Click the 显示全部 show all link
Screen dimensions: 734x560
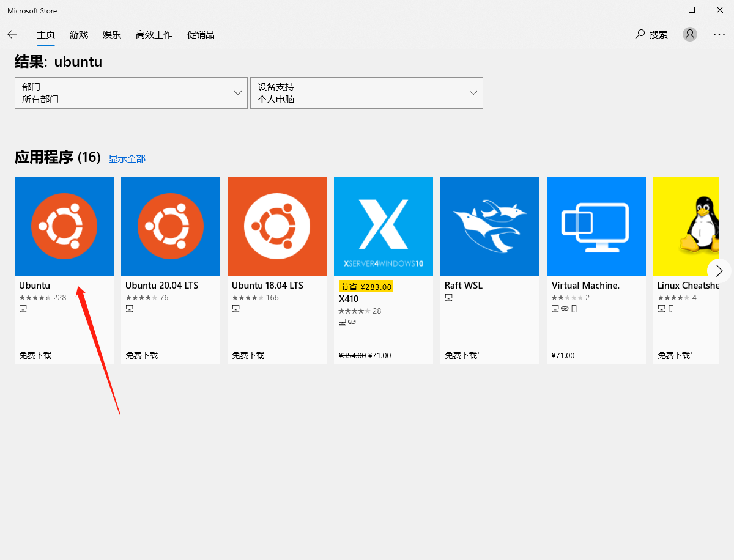pyautogui.click(x=127, y=159)
